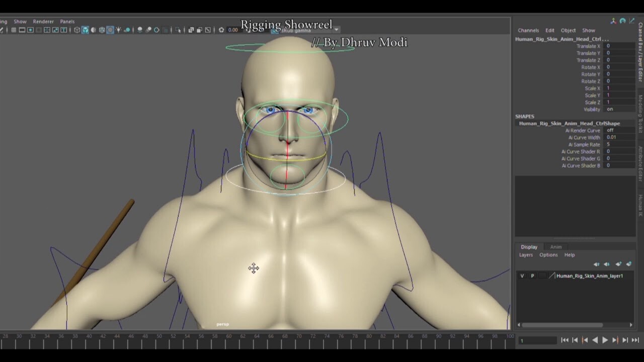Click Help in the Layer Editor
The height and width of the screenshot is (362, 644).
pos(569,255)
